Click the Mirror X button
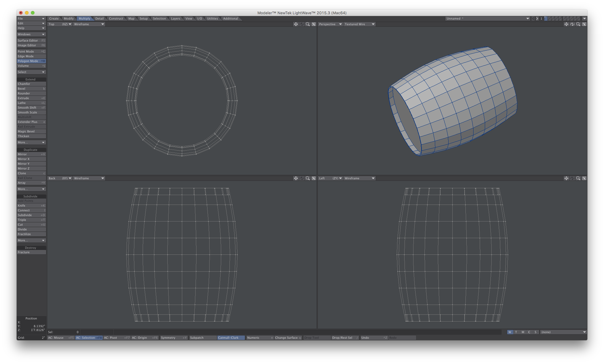 point(31,159)
